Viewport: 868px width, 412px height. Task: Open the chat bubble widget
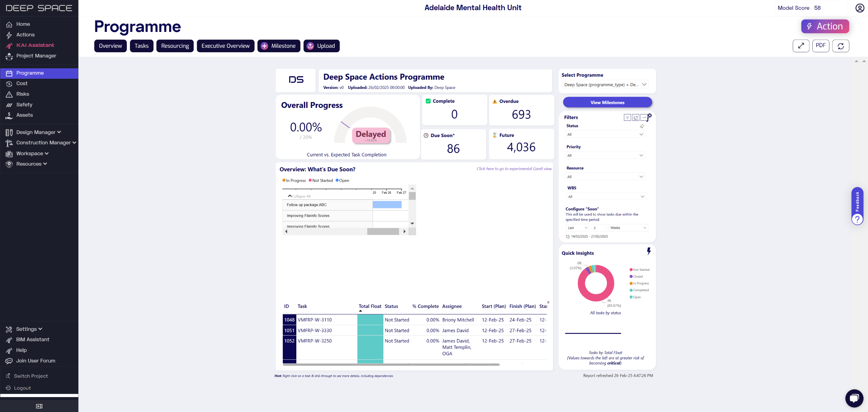click(854, 398)
